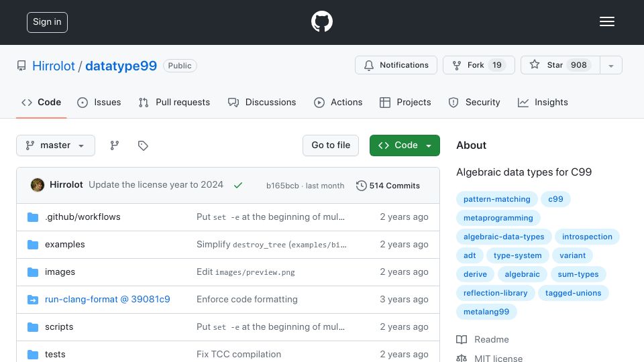Viewport: 644px width, 362px height.
Task: Open the 'Edit images/preview.png' commit message
Action: (246, 271)
